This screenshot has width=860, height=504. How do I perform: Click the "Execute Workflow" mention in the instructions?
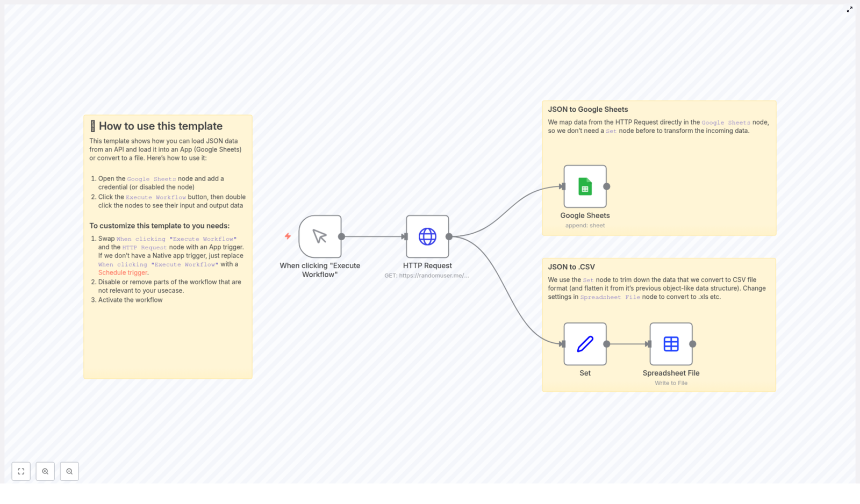click(156, 197)
